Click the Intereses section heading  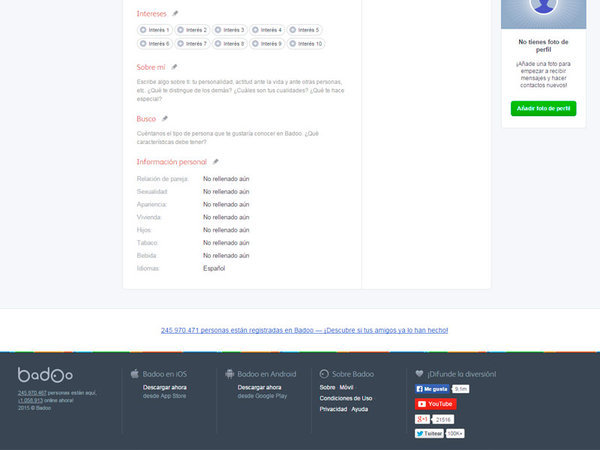click(152, 14)
